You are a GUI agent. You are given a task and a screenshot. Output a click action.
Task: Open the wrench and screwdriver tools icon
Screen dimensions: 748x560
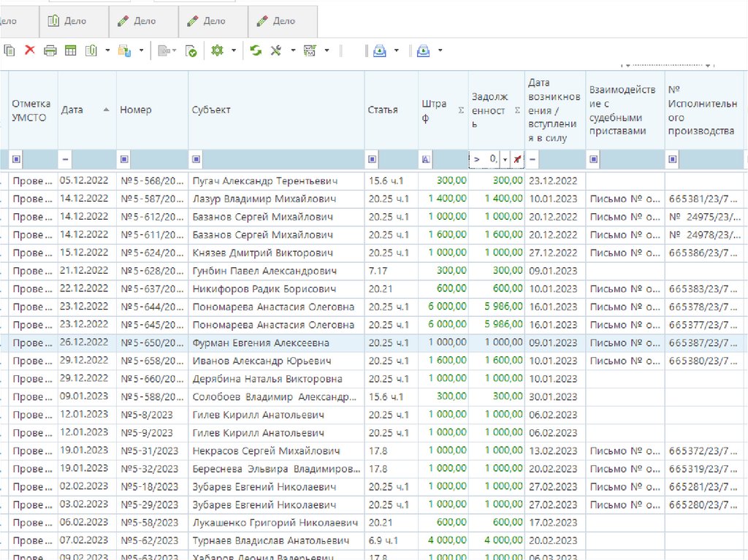click(276, 50)
